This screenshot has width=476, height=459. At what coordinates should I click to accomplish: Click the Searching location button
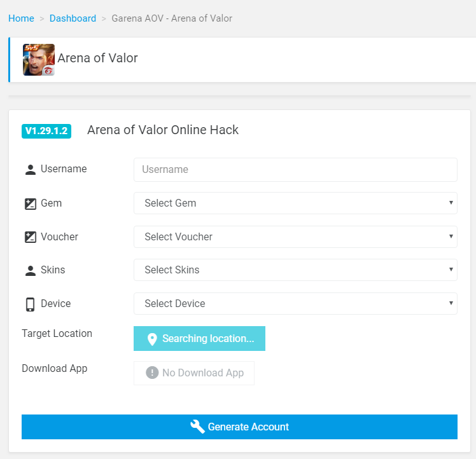(x=199, y=339)
